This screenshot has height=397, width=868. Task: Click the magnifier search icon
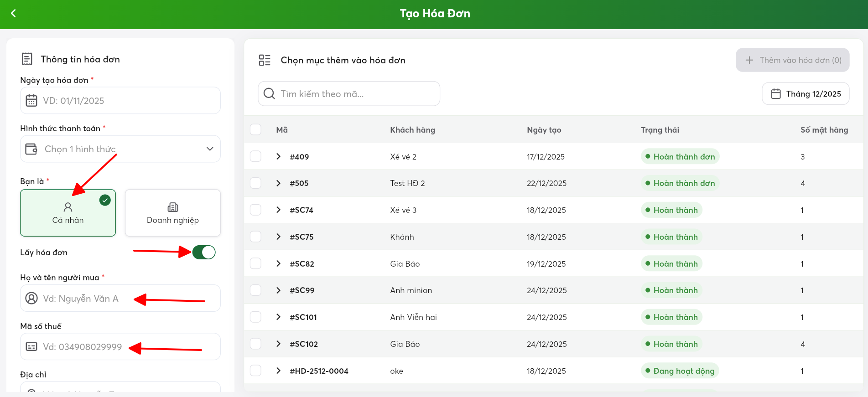(269, 93)
